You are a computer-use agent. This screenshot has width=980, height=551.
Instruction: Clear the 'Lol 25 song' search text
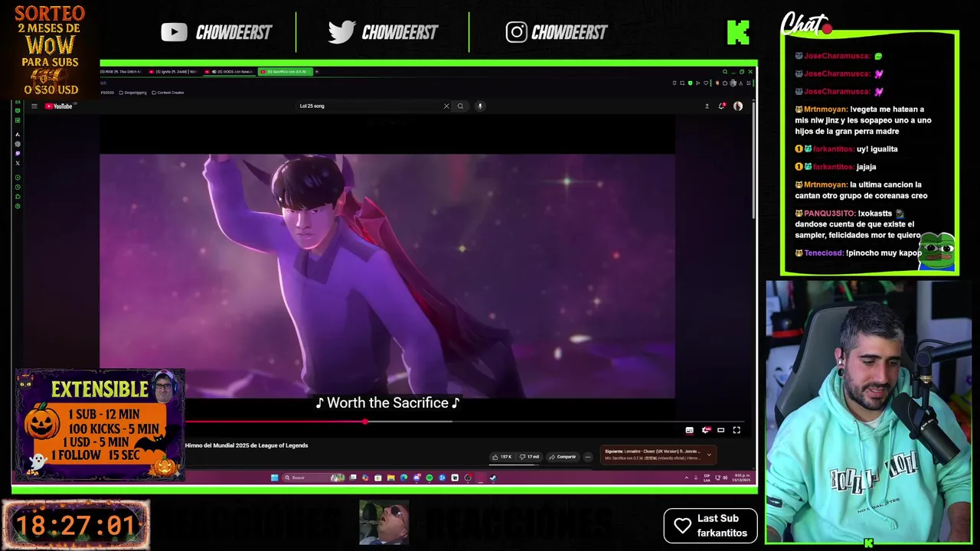coord(446,106)
